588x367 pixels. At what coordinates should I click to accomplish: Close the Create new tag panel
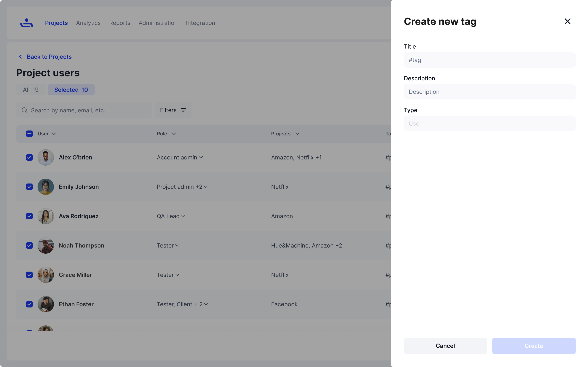[x=567, y=21]
